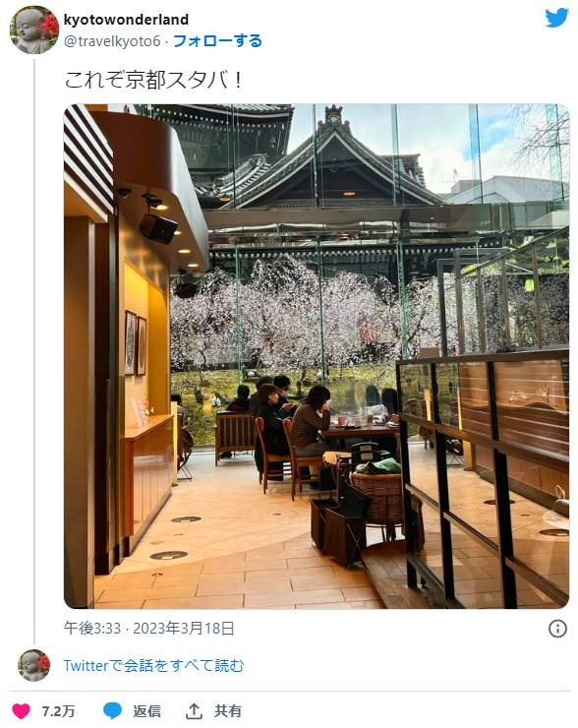Image resolution: width=578 pixels, height=728 pixels.
Task: Open the Kyoto Starbucks photo
Action: (x=317, y=356)
